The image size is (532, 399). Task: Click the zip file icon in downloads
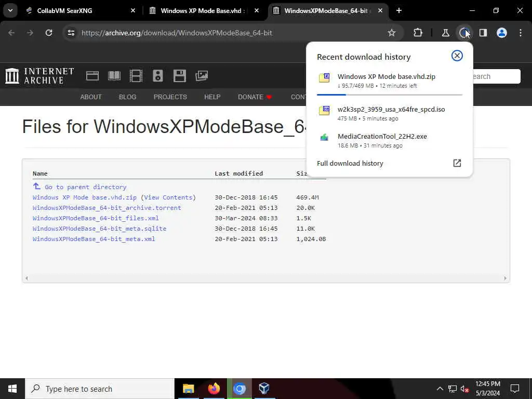[x=324, y=78]
